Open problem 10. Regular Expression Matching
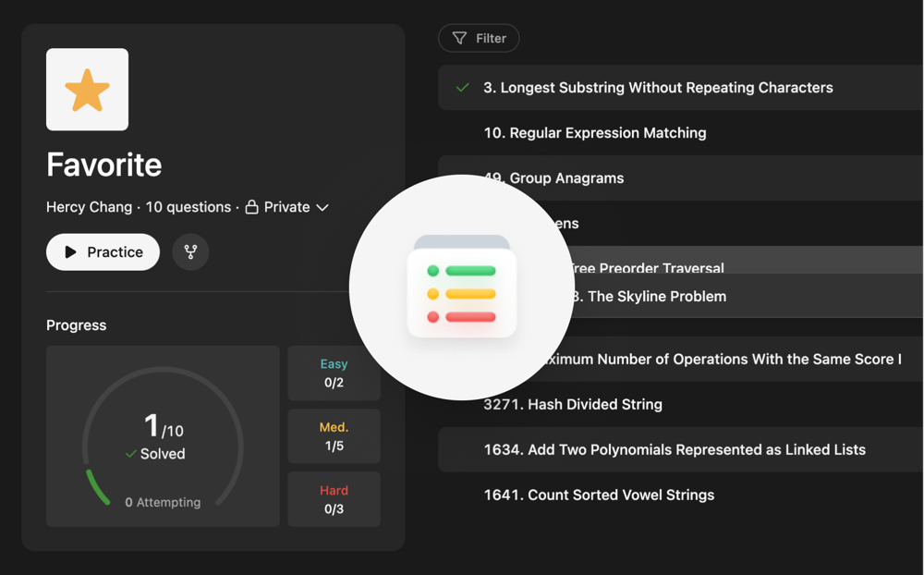 tap(594, 133)
